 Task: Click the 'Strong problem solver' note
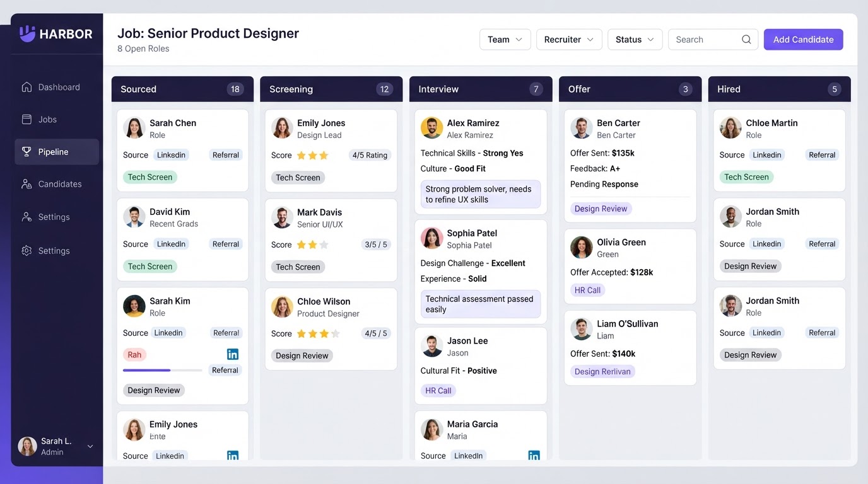481,194
